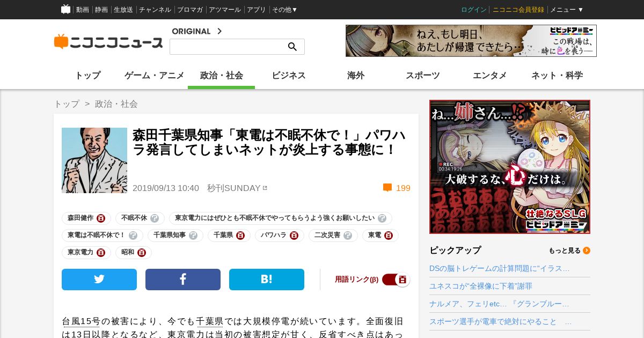Select the トップ category tab

point(87,76)
